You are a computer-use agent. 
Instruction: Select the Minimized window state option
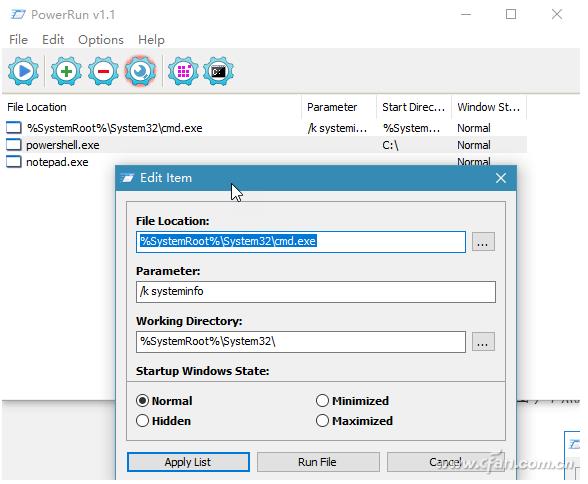click(322, 400)
